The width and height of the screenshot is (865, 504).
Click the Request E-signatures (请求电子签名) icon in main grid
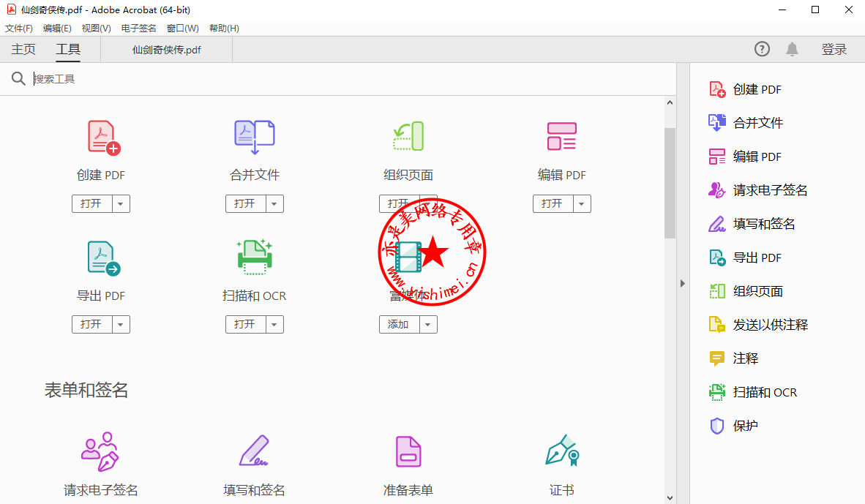[x=100, y=451]
